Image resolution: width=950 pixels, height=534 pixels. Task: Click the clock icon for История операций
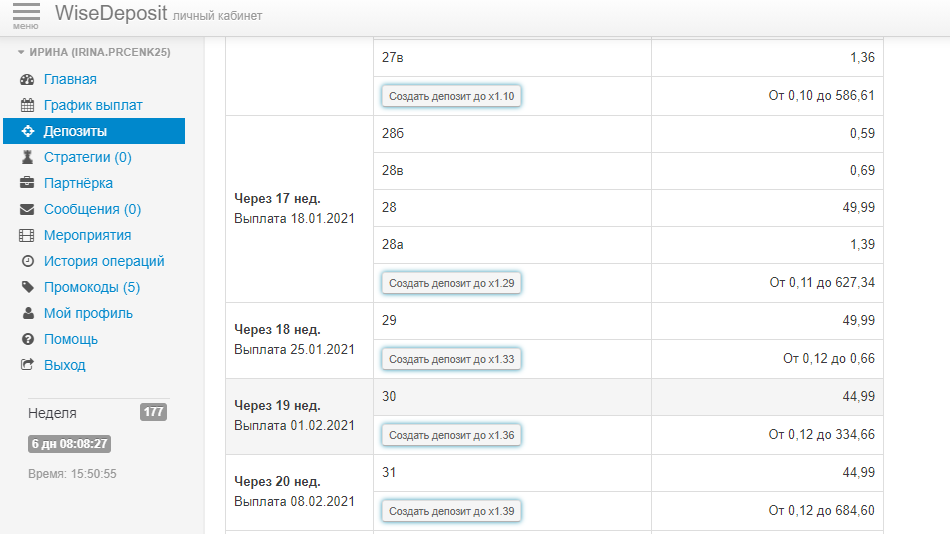[27, 262]
